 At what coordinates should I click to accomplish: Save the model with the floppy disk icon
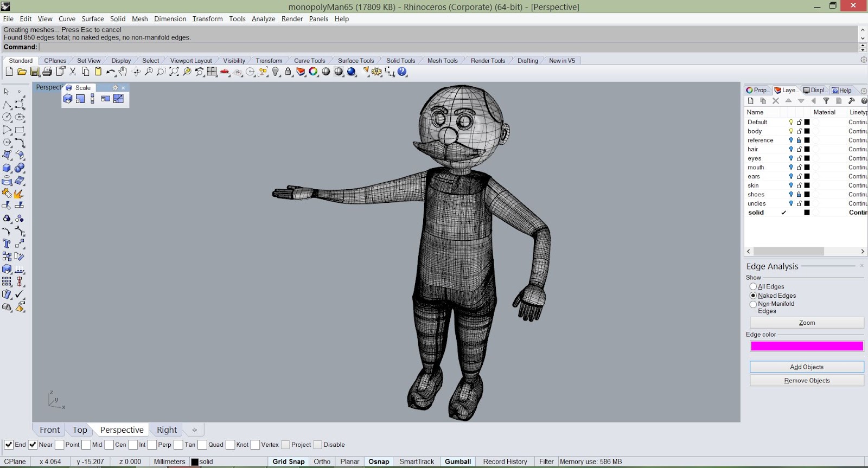(35, 72)
